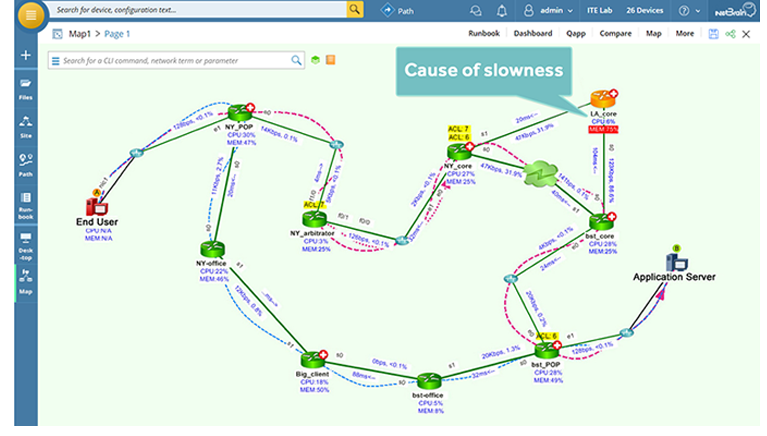Click the red plus on NY_core
This screenshot has width=767, height=436.
(470, 146)
